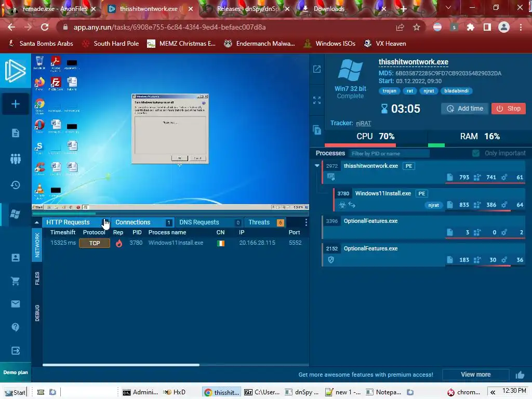This screenshot has width=532, height=399.
Task: Open the NETWORK vertical tab
Action: tap(37, 245)
